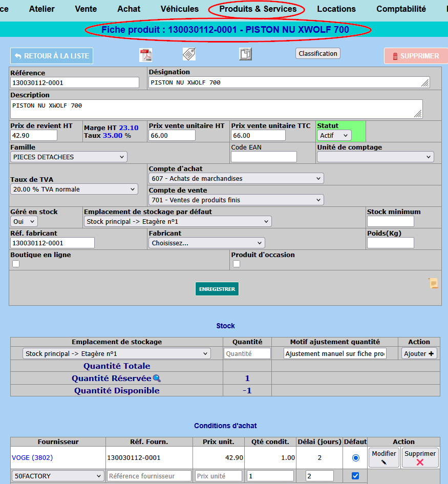The image size is (448, 484).
Task: Enable the Boutique en ligne checkbox
Action: pyautogui.click(x=16, y=264)
